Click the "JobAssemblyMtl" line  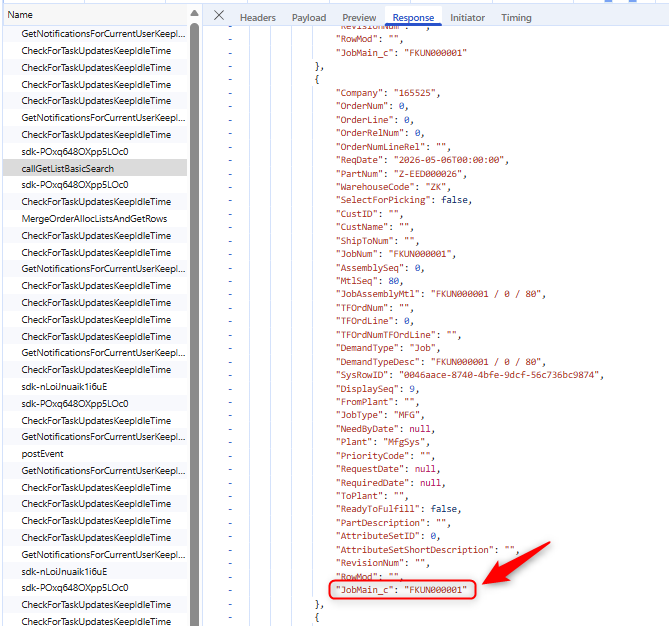[x=441, y=294]
